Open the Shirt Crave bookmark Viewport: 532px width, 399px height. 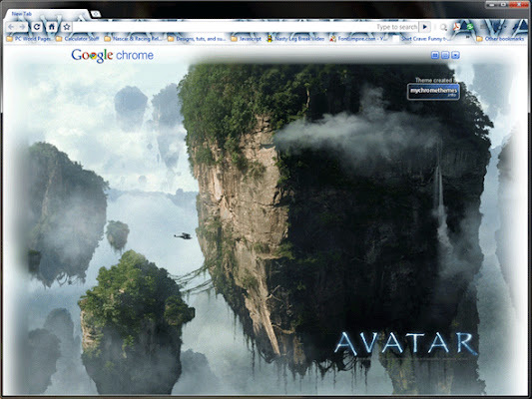(x=421, y=39)
